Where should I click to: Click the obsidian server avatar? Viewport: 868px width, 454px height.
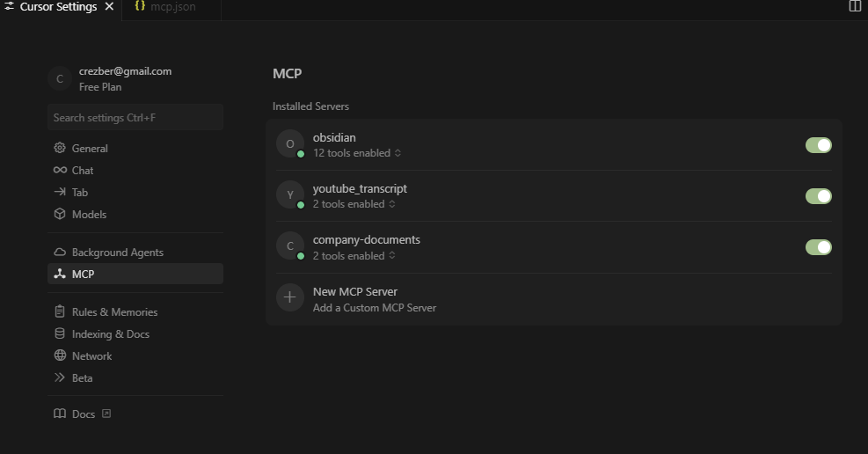point(290,144)
